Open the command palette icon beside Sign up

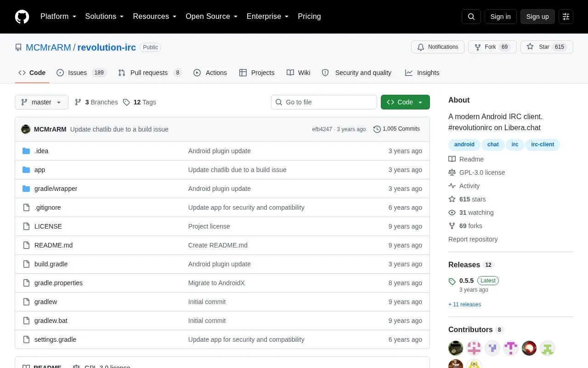click(566, 17)
